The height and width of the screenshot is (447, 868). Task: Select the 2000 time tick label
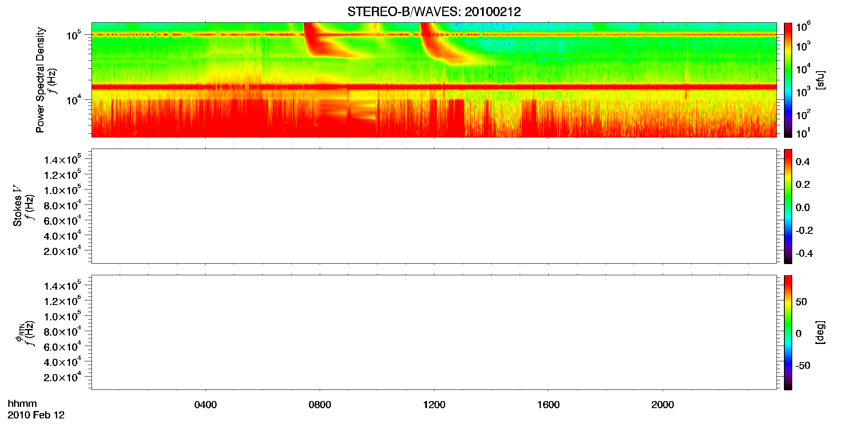click(x=663, y=405)
